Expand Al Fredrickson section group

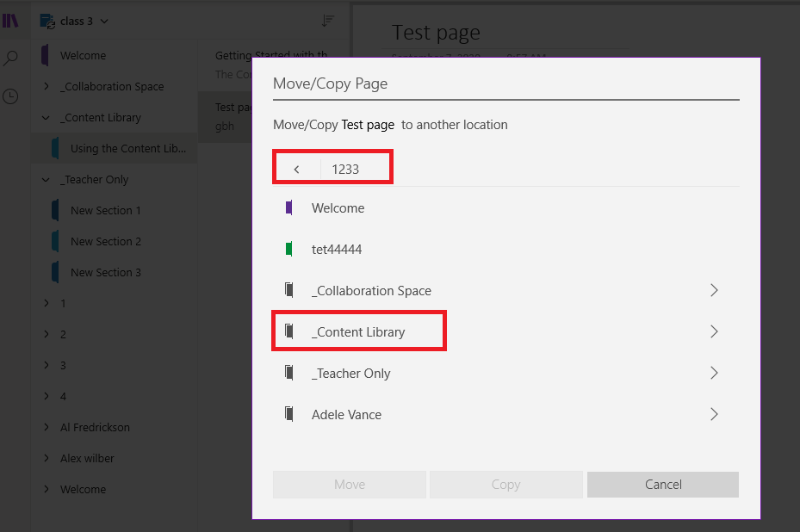click(x=47, y=428)
